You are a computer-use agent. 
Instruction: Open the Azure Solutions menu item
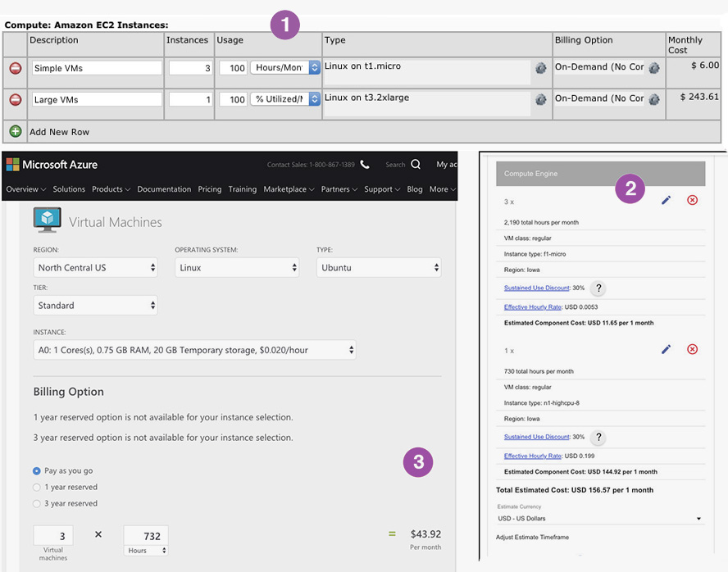[69, 189]
